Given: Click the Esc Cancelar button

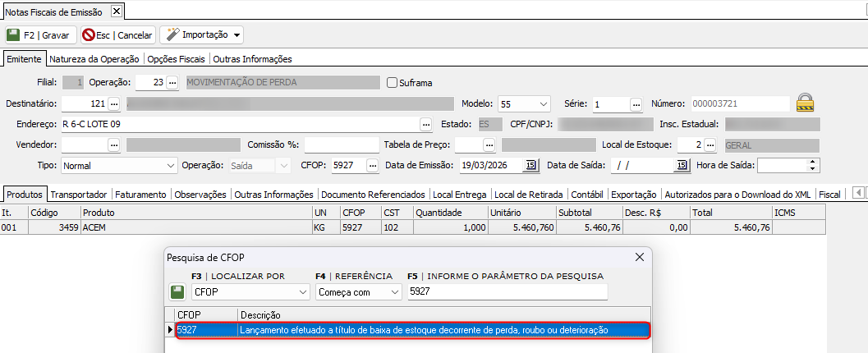Looking at the screenshot, I should tap(117, 35).
